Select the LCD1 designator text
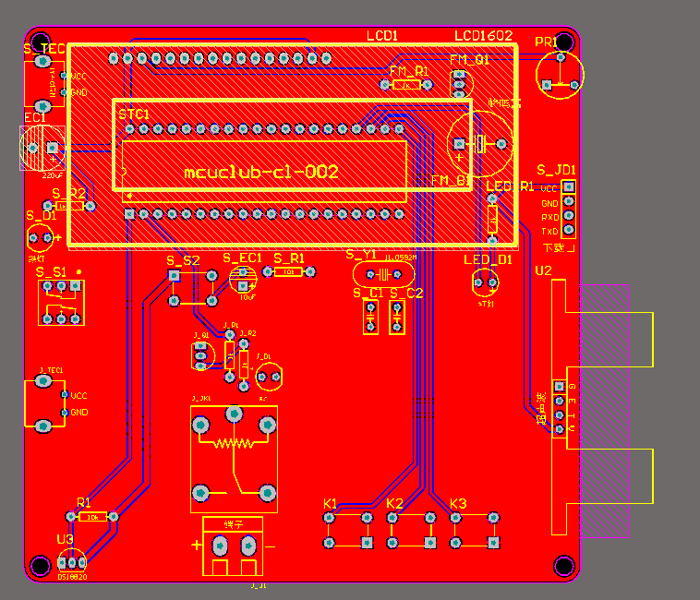 [382, 36]
